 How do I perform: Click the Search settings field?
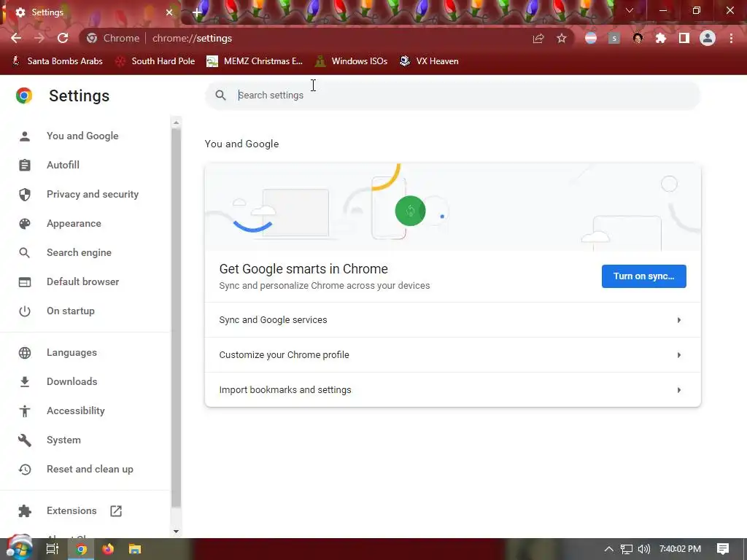pyautogui.click(x=452, y=96)
